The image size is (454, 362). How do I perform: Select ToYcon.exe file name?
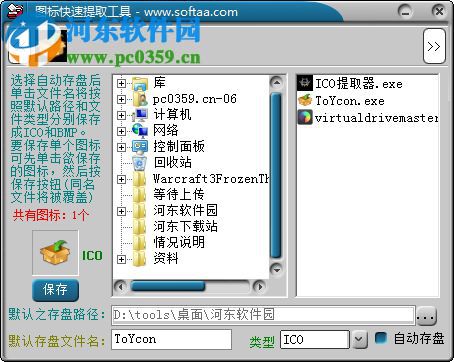[350, 101]
